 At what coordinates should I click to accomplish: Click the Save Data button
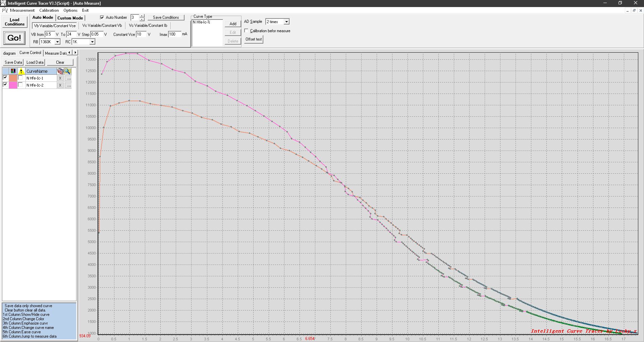click(13, 62)
